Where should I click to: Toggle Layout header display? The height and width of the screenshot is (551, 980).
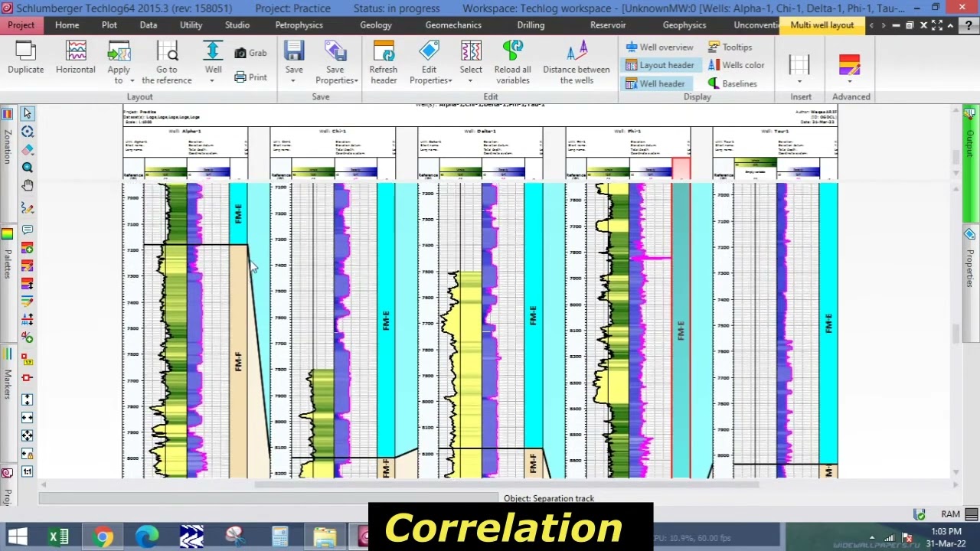tap(659, 65)
